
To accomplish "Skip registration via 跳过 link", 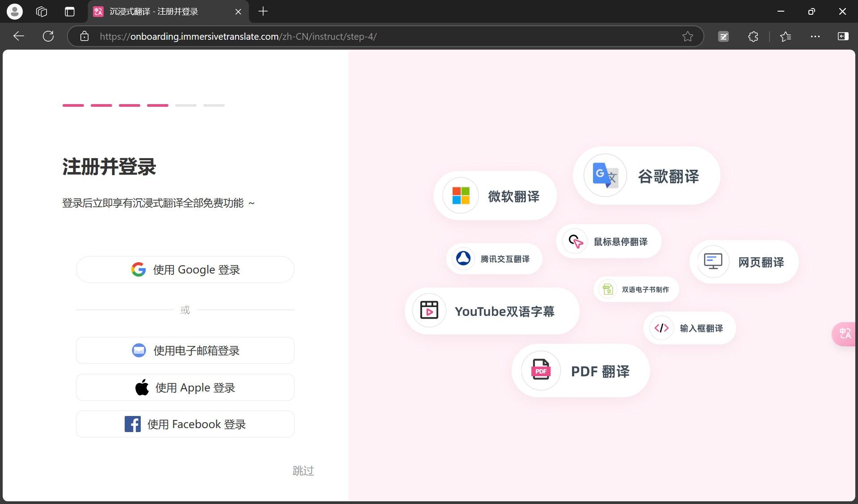I will pos(303,470).
